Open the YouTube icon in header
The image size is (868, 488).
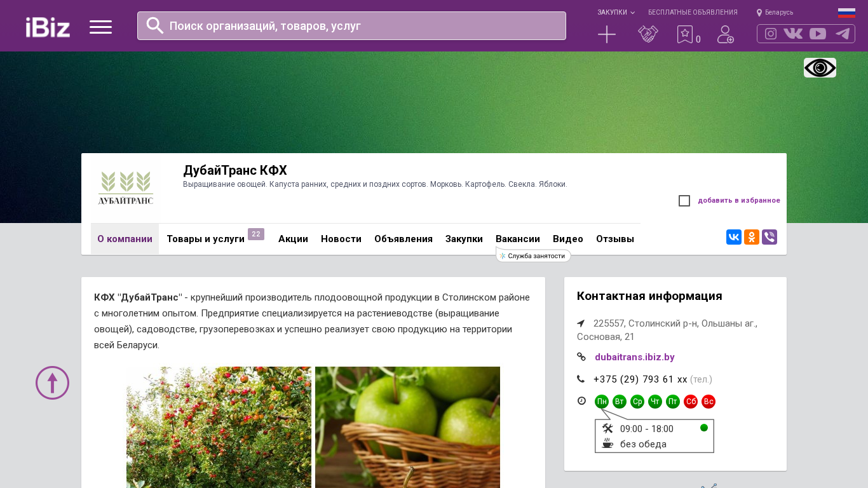(818, 34)
